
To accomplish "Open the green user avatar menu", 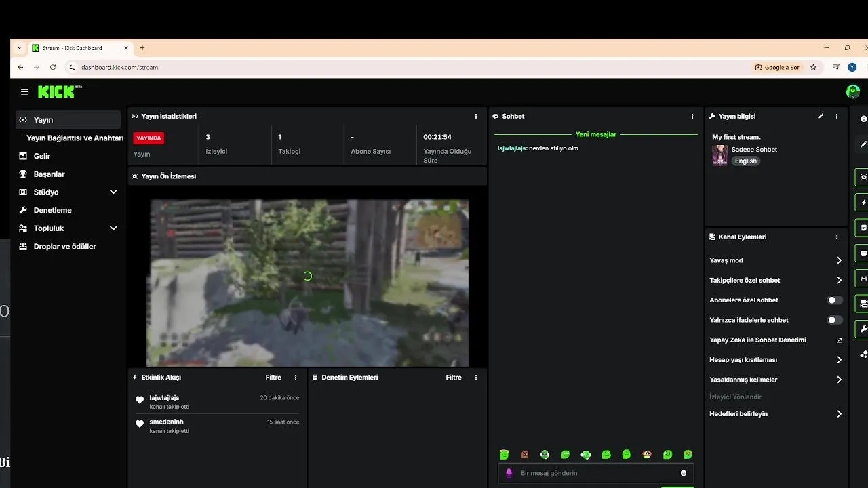I will click(852, 91).
